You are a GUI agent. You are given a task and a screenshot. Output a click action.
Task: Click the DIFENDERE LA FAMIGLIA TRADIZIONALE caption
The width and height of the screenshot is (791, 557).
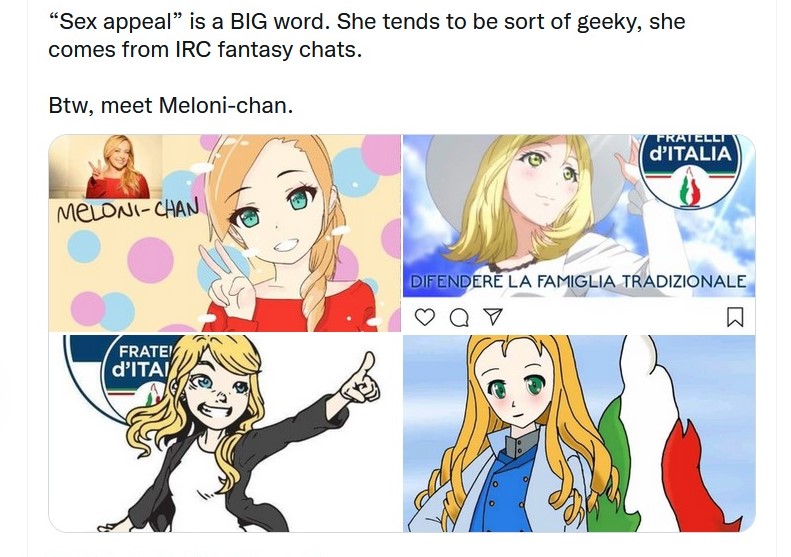point(578,281)
